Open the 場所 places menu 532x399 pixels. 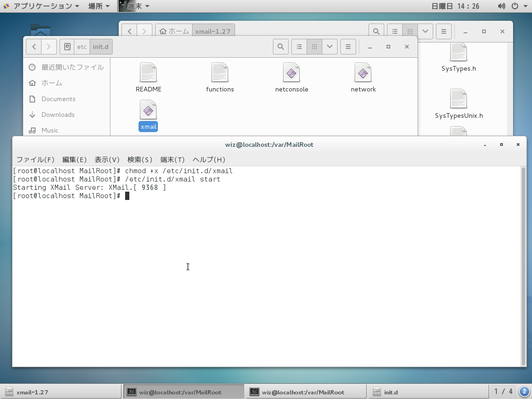(x=99, y=6)
